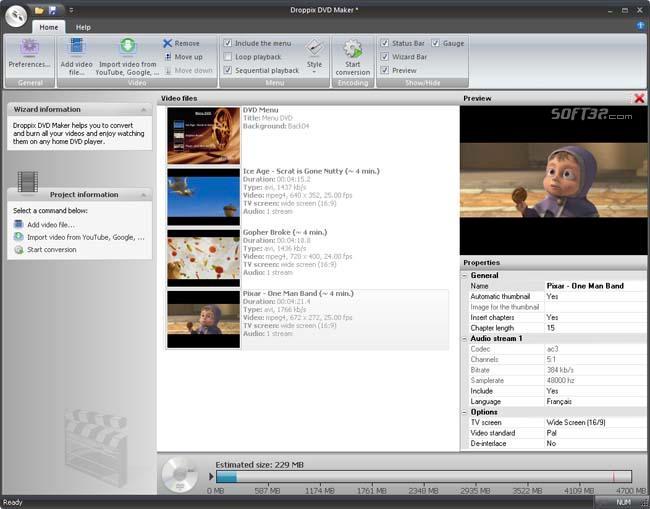Click the Chapter length value 15
Screen dimensions: 650x509
click(x=595, y=328)
